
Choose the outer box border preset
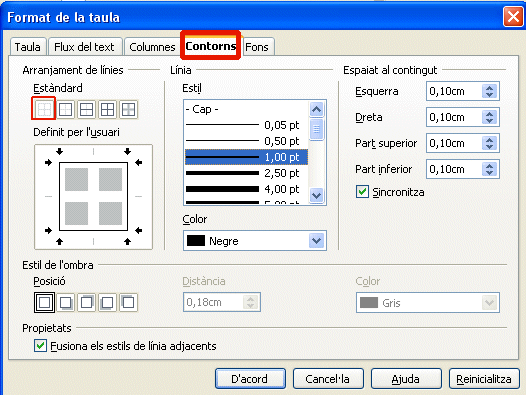(65, 109)
